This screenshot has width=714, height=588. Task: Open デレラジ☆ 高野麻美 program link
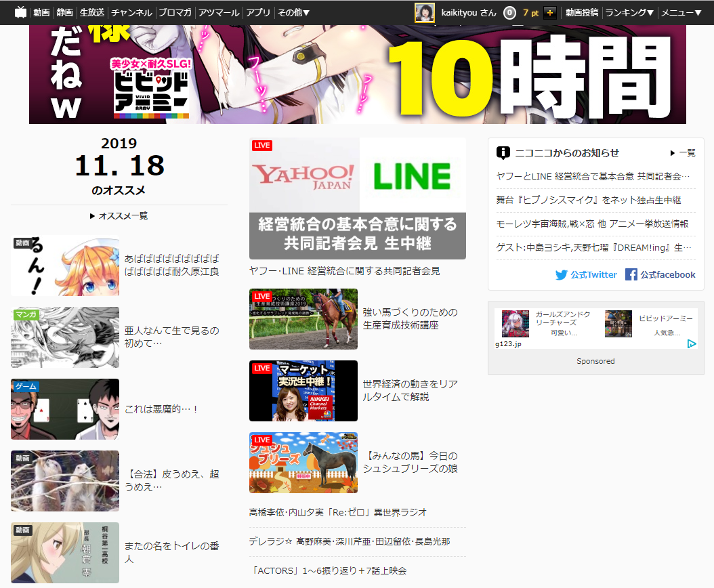click(x=350, y=541)
